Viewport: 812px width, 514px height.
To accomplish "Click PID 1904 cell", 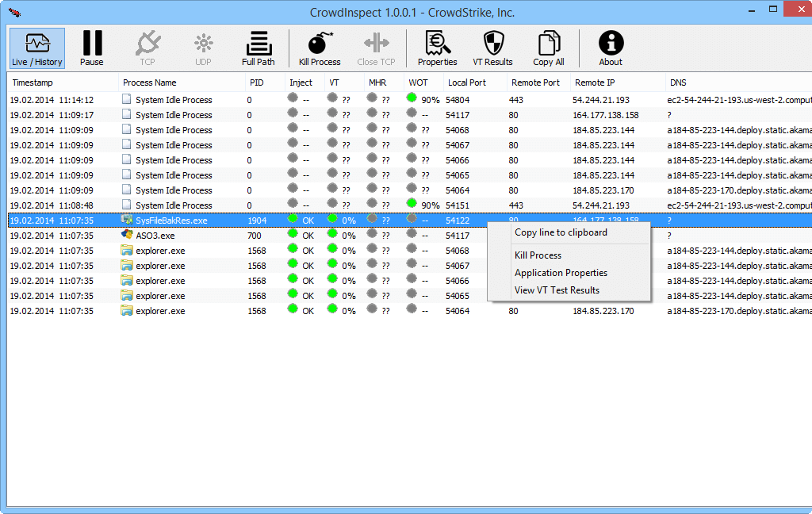I will 257,221.
